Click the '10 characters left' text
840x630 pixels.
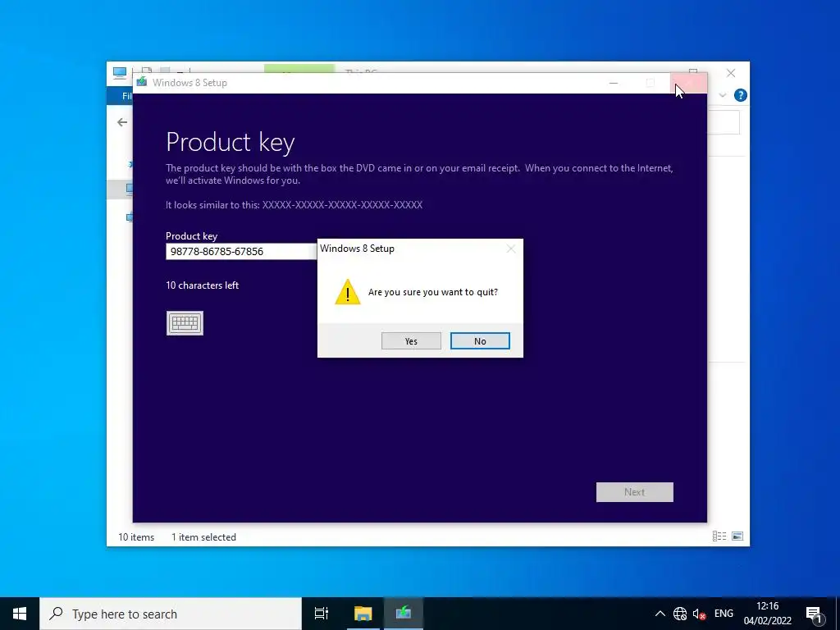click(x=202, y=285)
